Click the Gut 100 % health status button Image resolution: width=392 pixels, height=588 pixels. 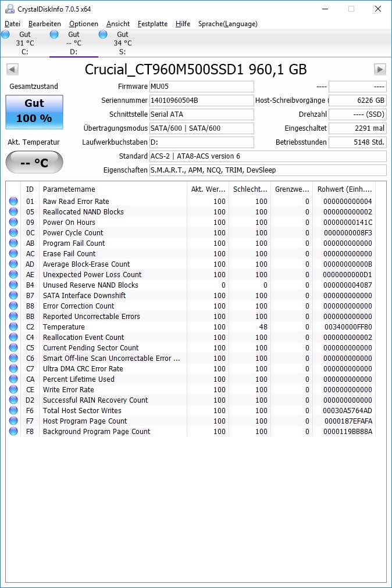(x=34, y=112)
